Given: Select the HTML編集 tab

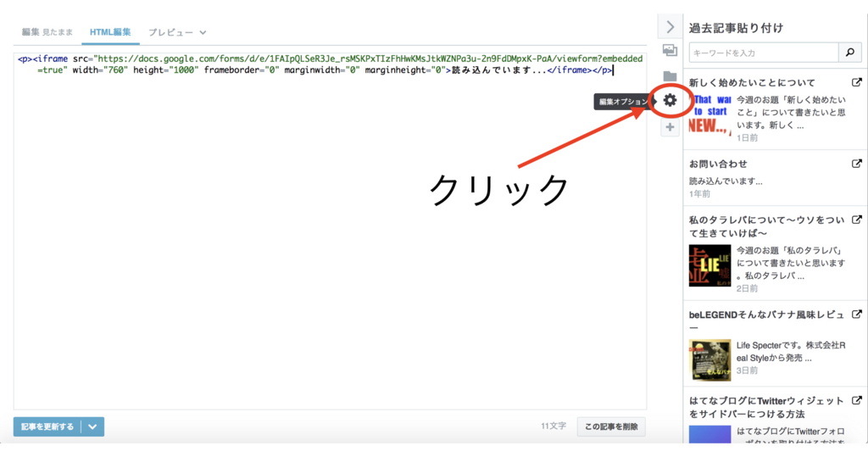Looking at the screenshot, I should (x=110, y=32).
